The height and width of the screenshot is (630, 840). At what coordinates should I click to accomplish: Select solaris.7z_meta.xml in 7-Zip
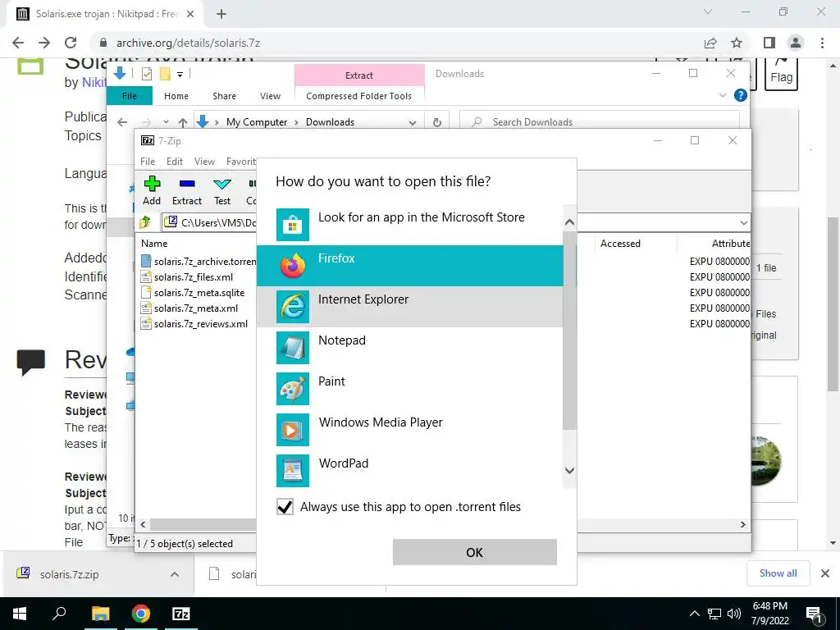pos(189,308)
